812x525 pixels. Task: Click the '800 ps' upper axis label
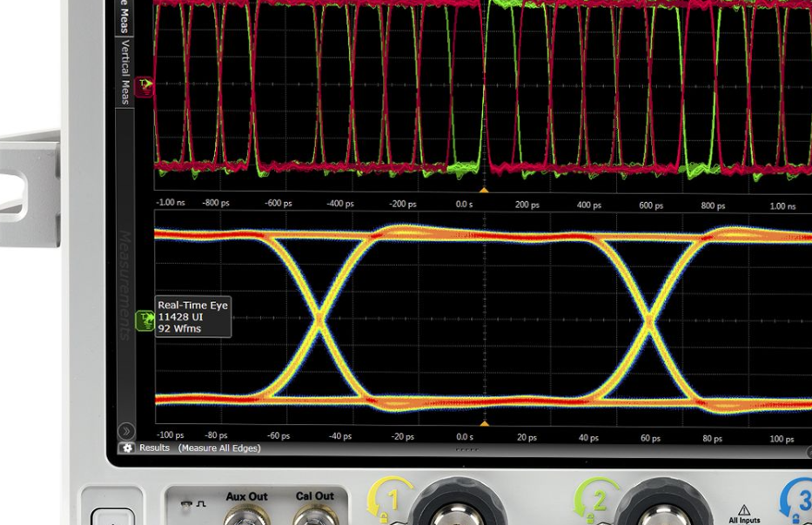(x=713, y=205)
